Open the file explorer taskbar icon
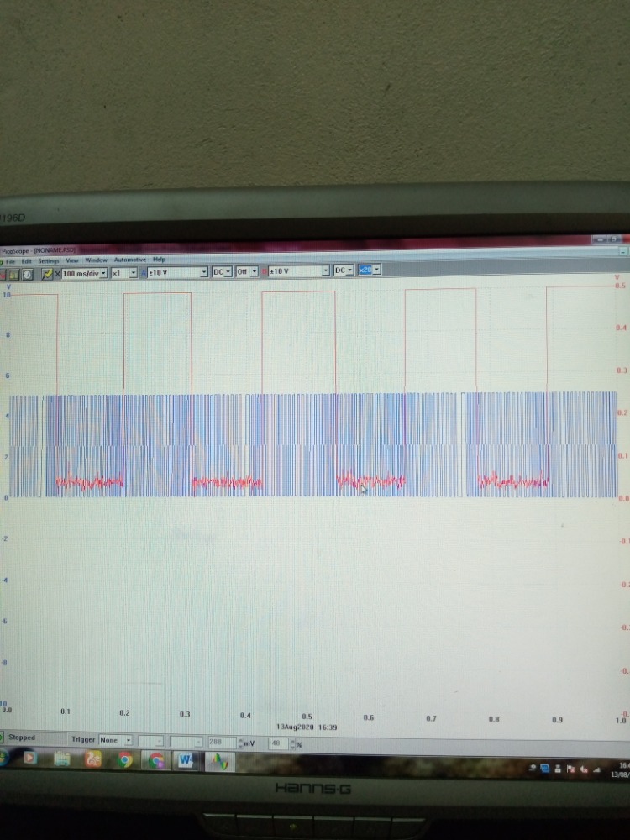This screenshot has width=630, height=840. [x=62, y=759]
